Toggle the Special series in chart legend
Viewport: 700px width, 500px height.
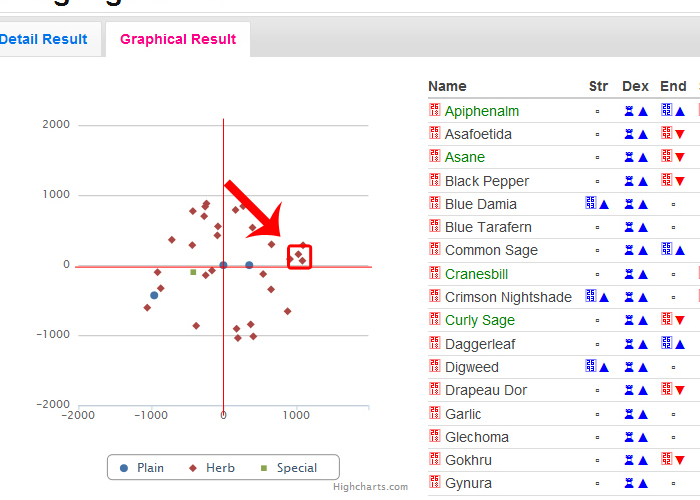(289, 468)
